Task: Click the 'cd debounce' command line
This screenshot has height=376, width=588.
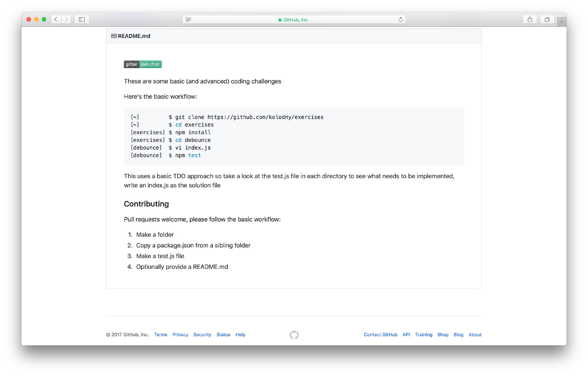Action: [171, 140]
